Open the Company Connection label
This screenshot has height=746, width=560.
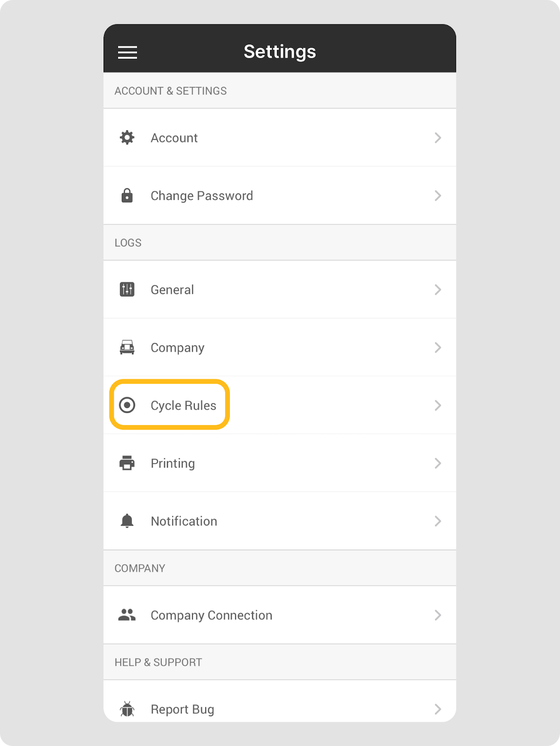(211, 615)
